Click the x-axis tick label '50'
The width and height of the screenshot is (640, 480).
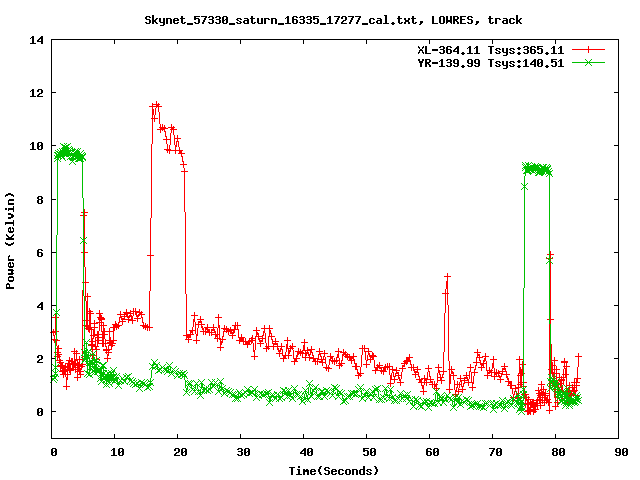(x=369, y=452)
